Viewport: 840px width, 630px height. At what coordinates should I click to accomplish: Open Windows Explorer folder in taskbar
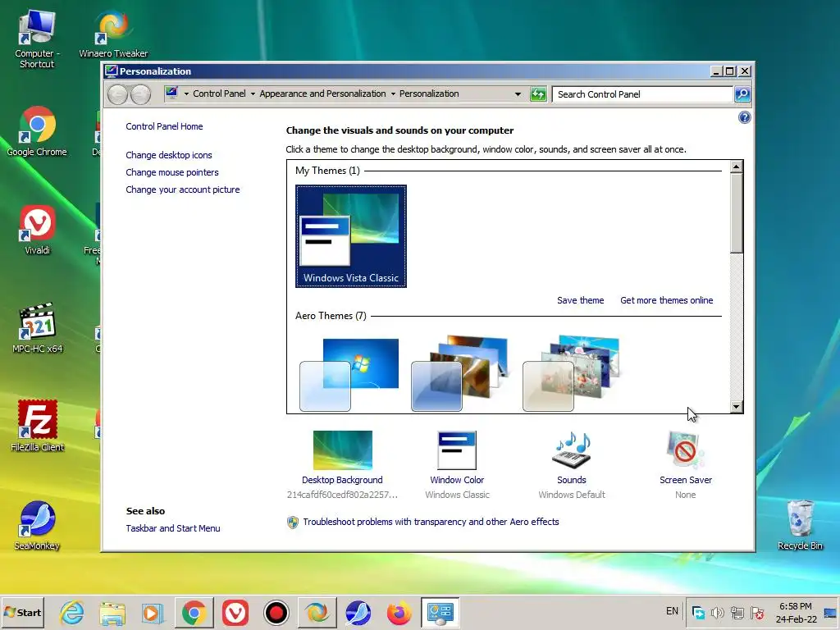click(x=112, y=612)
